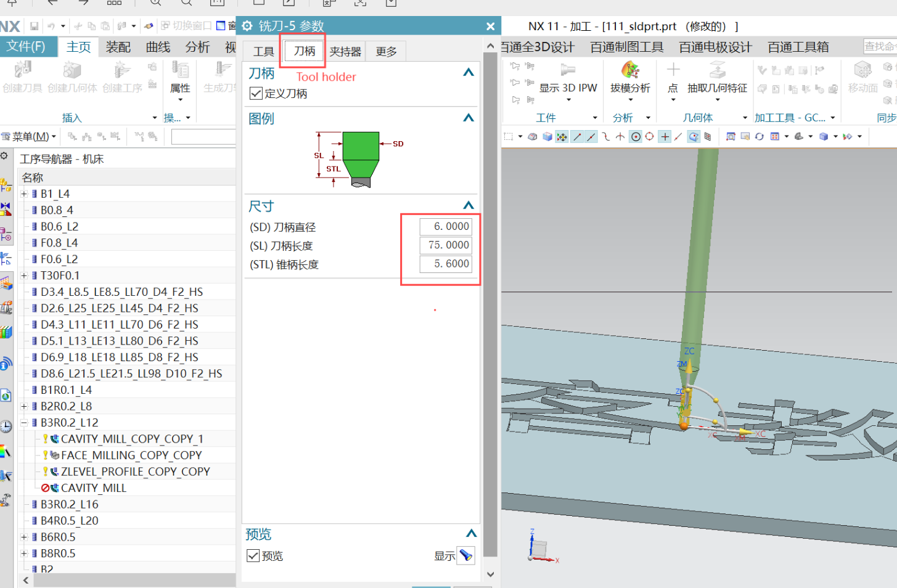Click the touch mode hand icon
This screenshot has height=588, width=897.
[x=148, y=26]
